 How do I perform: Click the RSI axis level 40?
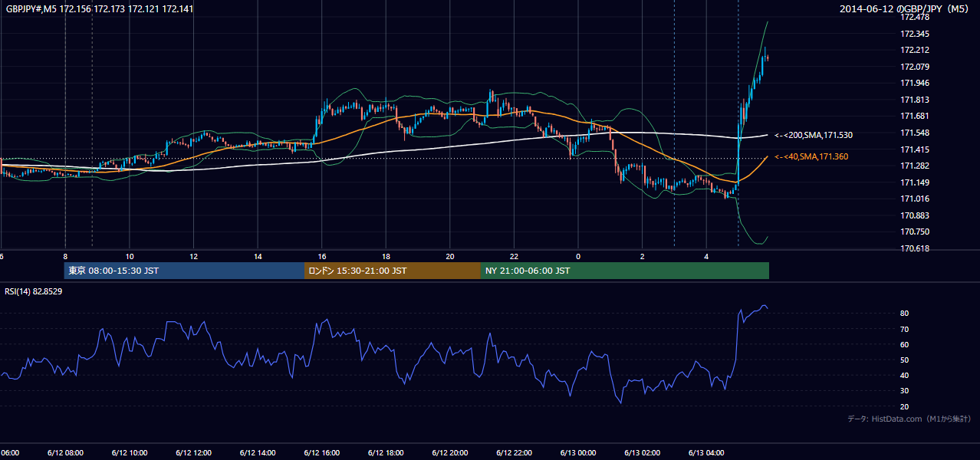coord(905,375)
